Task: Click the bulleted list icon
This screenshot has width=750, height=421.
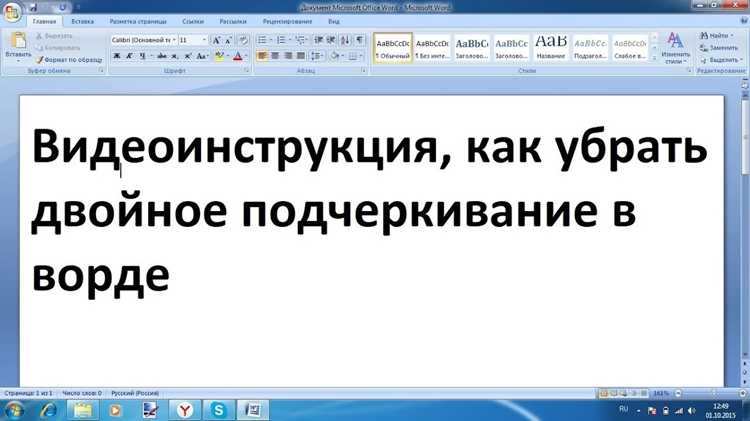Action: tap(262, 40)
